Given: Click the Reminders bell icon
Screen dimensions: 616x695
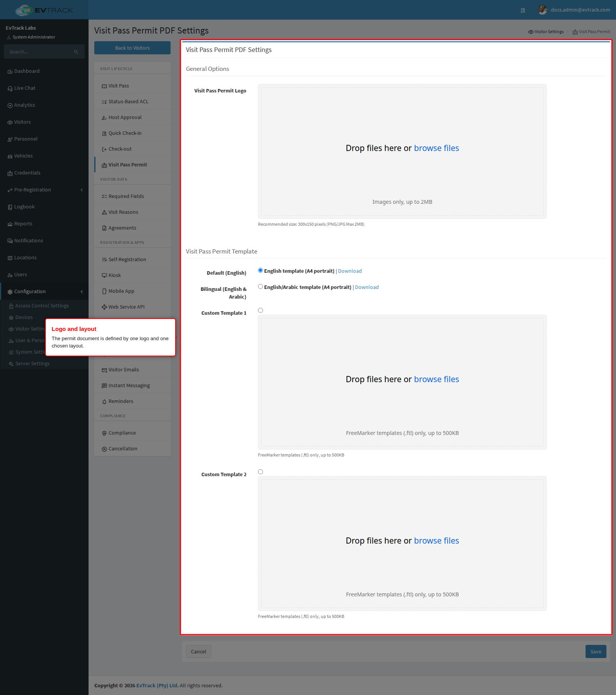Looking at the screenshot, I should [x=104, y=402].
